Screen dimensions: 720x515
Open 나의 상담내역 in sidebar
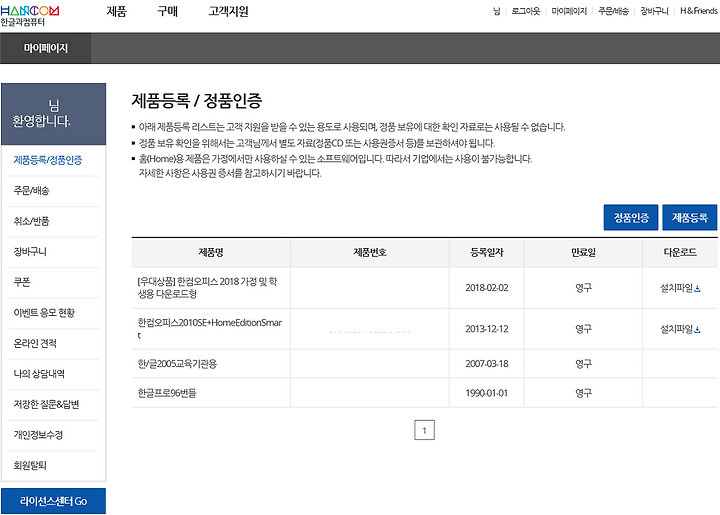click(39, 374)
